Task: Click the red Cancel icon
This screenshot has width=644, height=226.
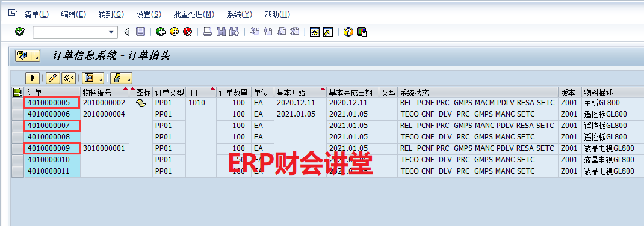Action: click(x=188, y=32)
